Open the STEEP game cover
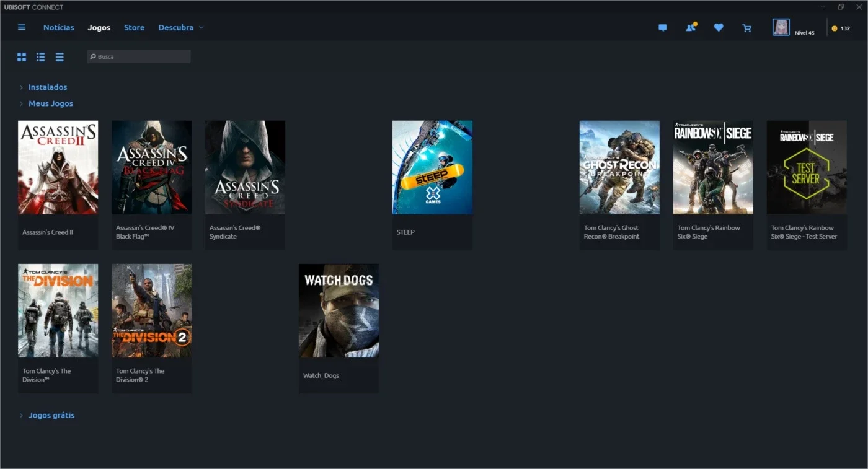 coord(432,167)
